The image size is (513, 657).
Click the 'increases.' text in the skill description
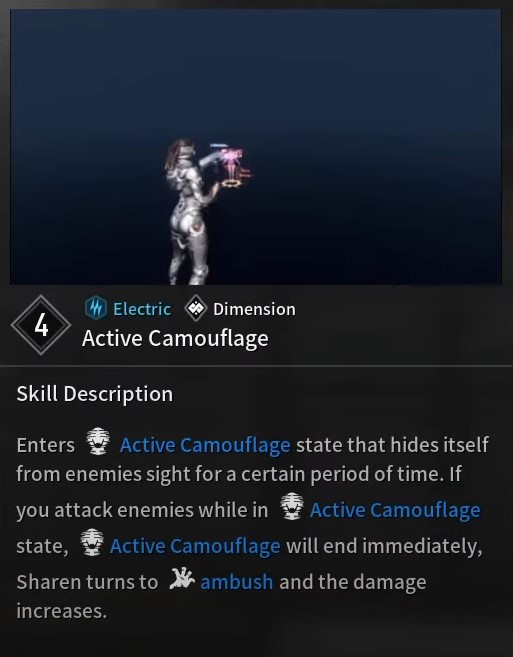62,611
